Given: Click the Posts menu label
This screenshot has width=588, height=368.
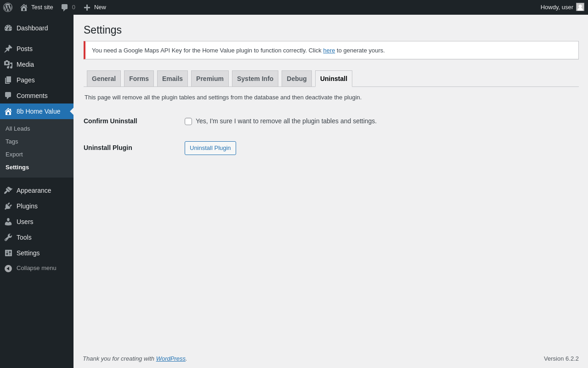Looking at the screenshot, I should 24,49.
